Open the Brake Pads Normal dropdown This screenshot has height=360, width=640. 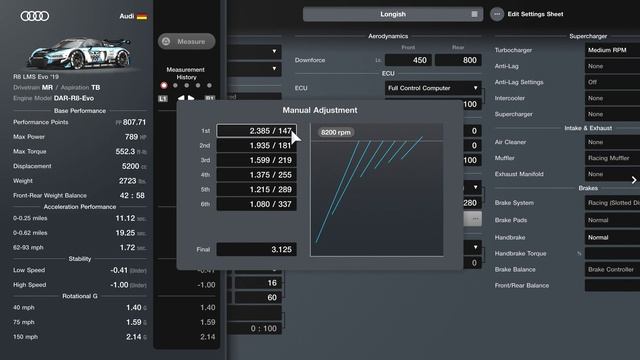tap(612, 220)
